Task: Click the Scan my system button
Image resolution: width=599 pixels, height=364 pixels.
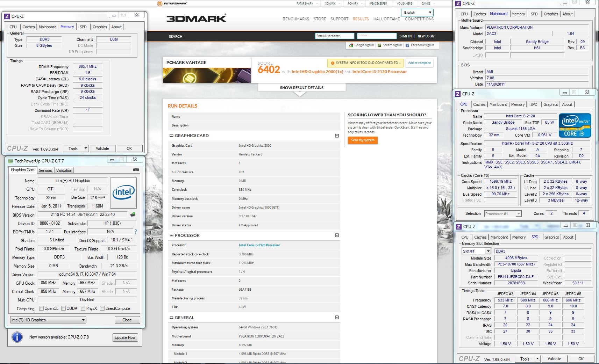Action: coord(363,140)
